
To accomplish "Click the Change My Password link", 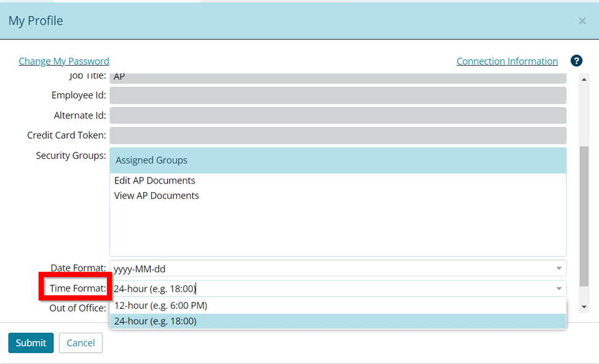I will click(64, 61).
